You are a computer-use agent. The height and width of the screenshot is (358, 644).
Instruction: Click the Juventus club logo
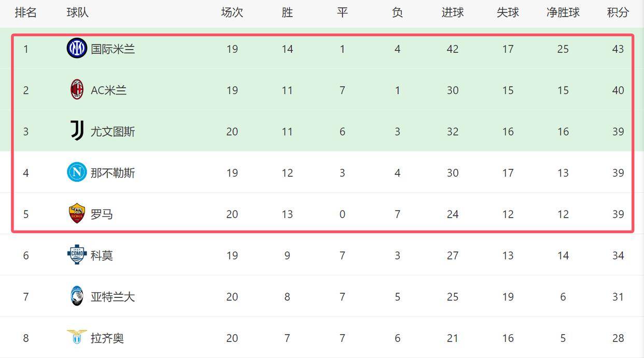(77, 131)
